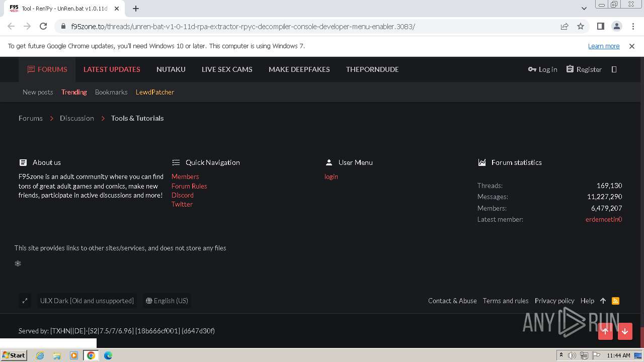
Task: Dismiss the Chrome update notification bar
Action: (632, 46)
